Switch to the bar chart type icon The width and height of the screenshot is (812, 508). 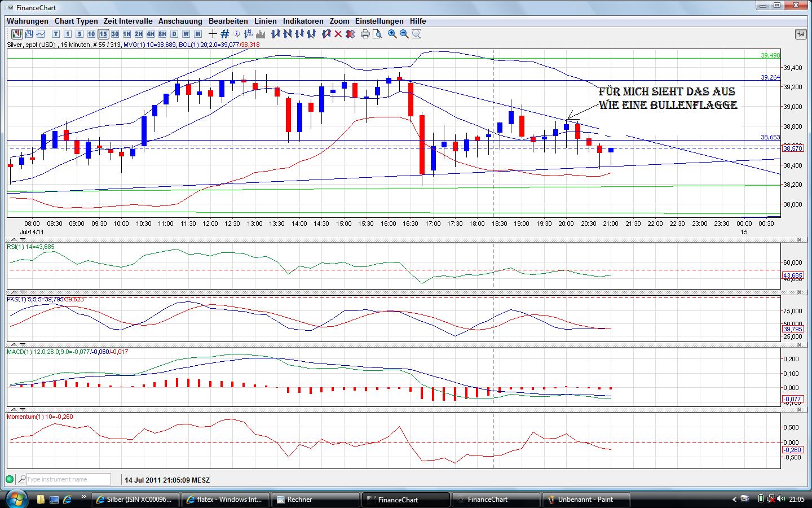coord(29,34)
